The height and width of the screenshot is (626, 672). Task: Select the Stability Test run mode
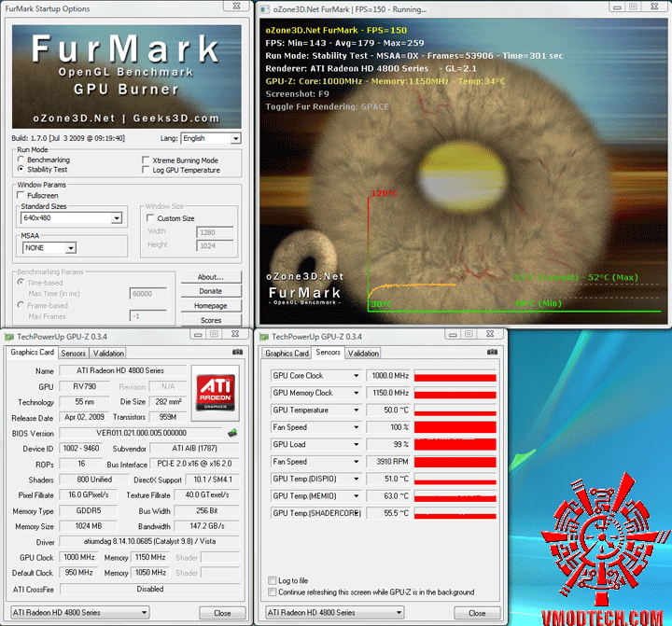tap(21, 169)
